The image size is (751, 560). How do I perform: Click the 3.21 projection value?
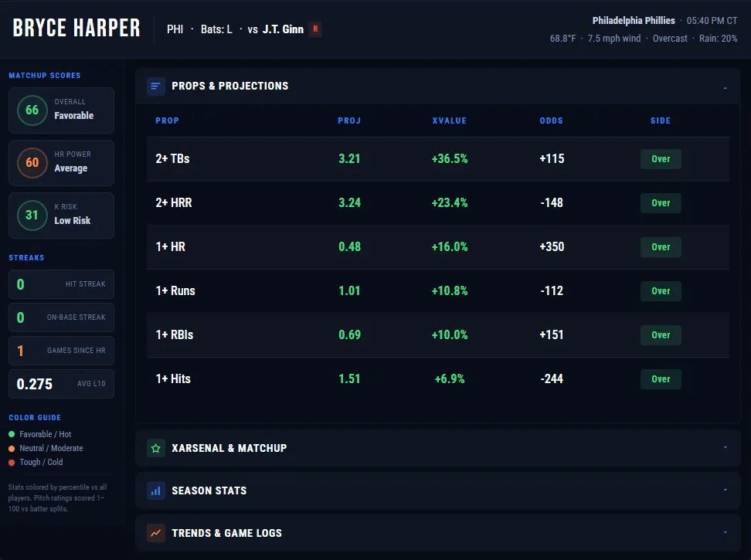click(x=349, y=159)
